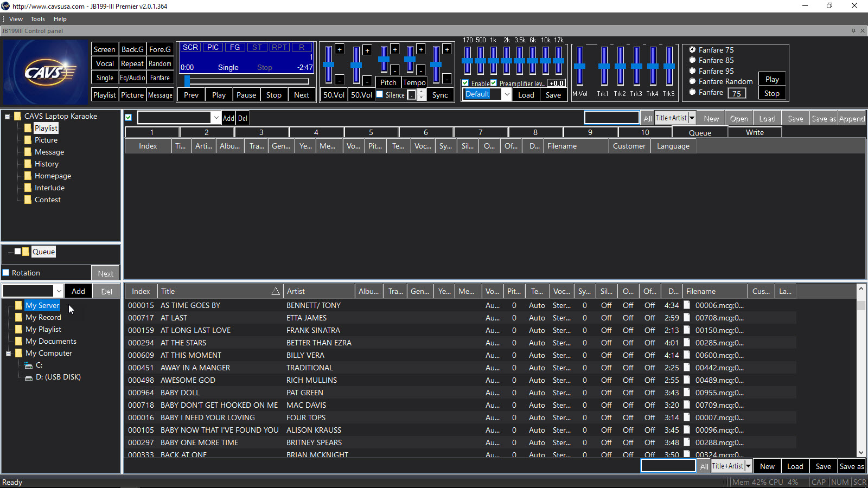868x488 pixels.
Task: Check the Rotation checkbox
Action: click(6, 273)
